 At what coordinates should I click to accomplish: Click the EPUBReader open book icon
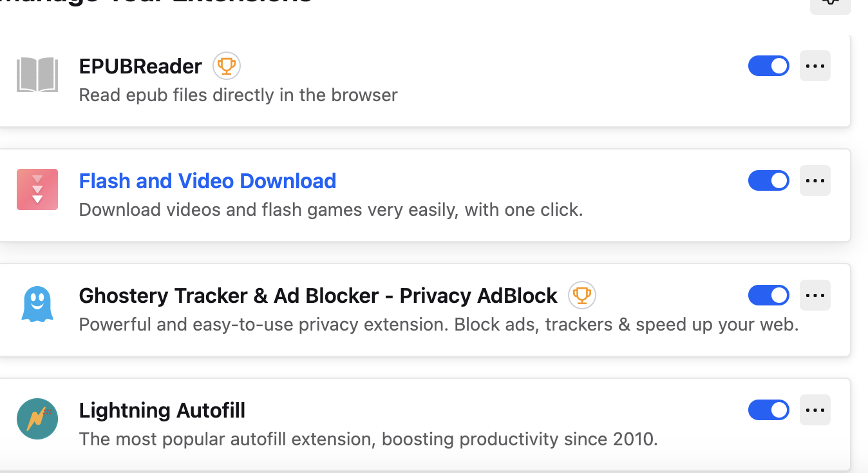click(37, 75)
